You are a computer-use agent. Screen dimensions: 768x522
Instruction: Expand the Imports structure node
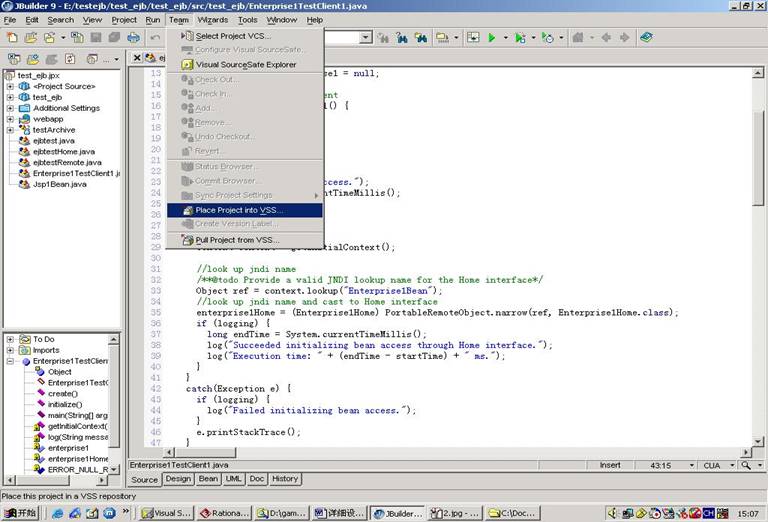(10, 350)
